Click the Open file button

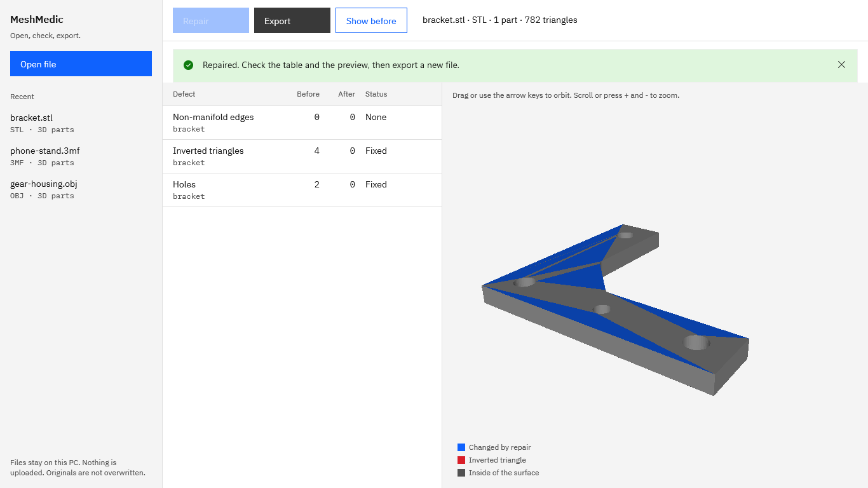pyautogui.click(x=81, y=64)
